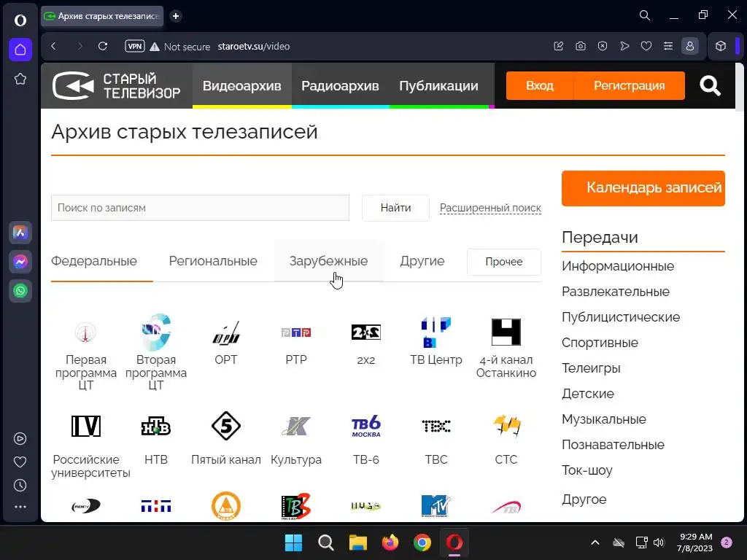Open the Радиоархив menu item
Viewport: 747px width, 560px height.
pos(340,86)
